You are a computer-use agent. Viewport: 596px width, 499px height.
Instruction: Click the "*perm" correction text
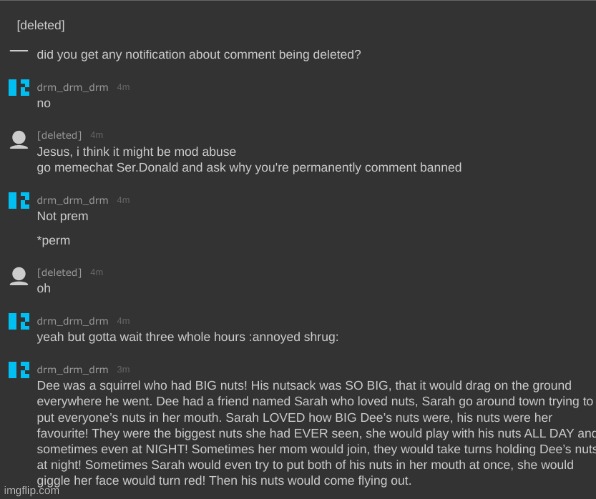54,241
